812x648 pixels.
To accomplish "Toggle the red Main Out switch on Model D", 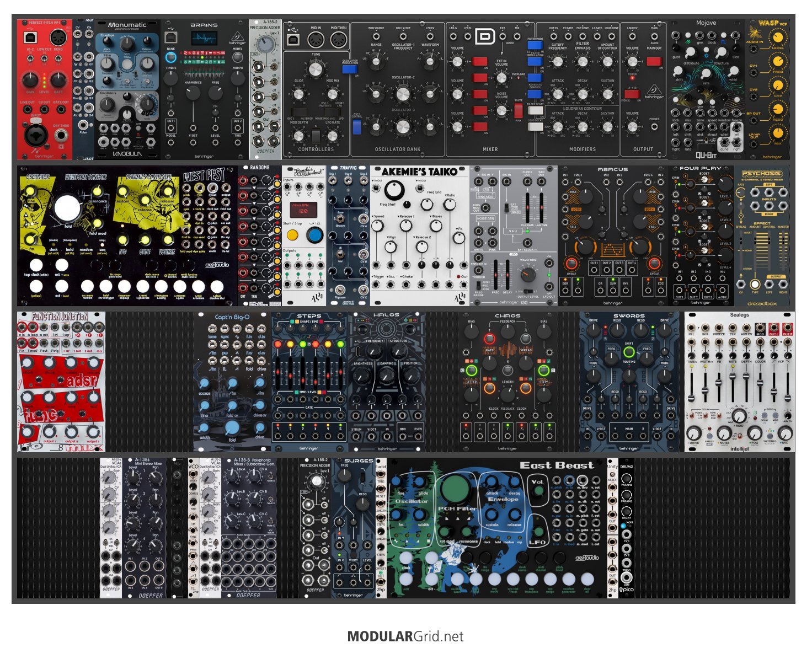I will pyautogui.click(x=654, y=61).
